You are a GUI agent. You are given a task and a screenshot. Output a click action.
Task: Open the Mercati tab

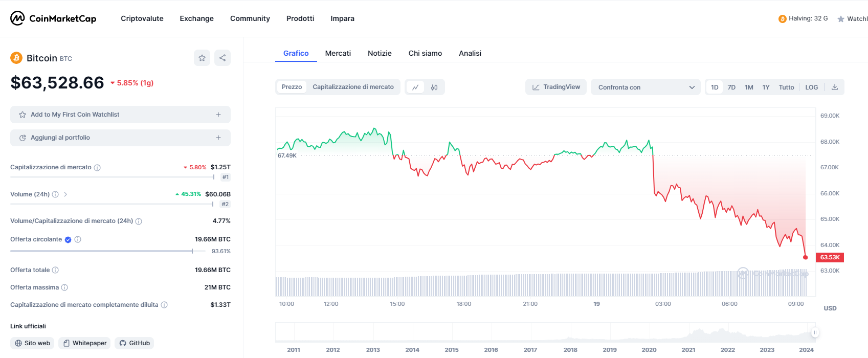pos(338,53)
